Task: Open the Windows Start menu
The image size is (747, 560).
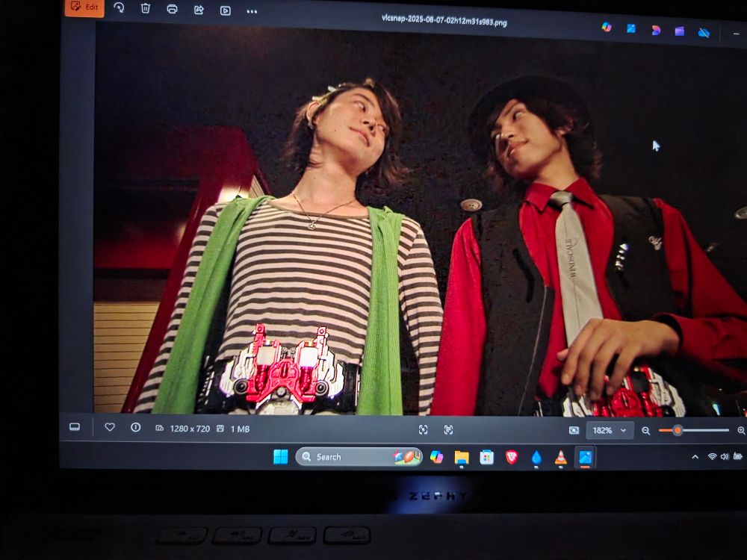Action: [x=281, y=457]
